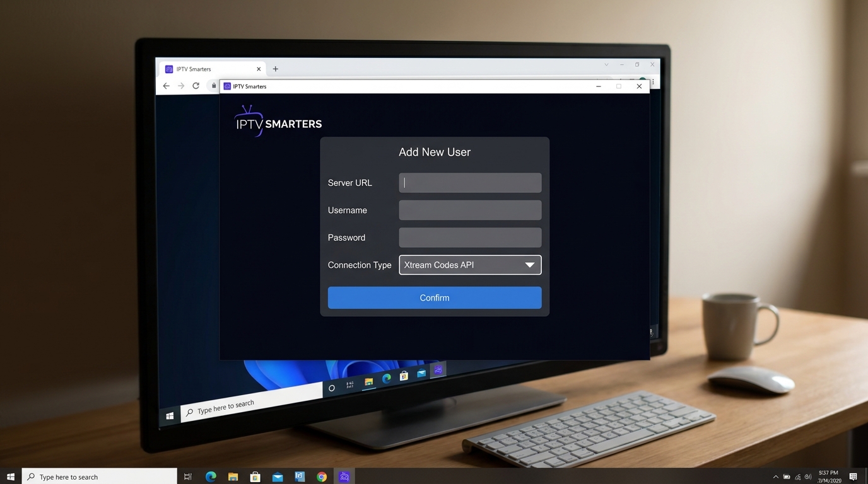The image size is (868, 484).
Task: Launch Edge on the monitor's taskbar
Action: [386, 378]
